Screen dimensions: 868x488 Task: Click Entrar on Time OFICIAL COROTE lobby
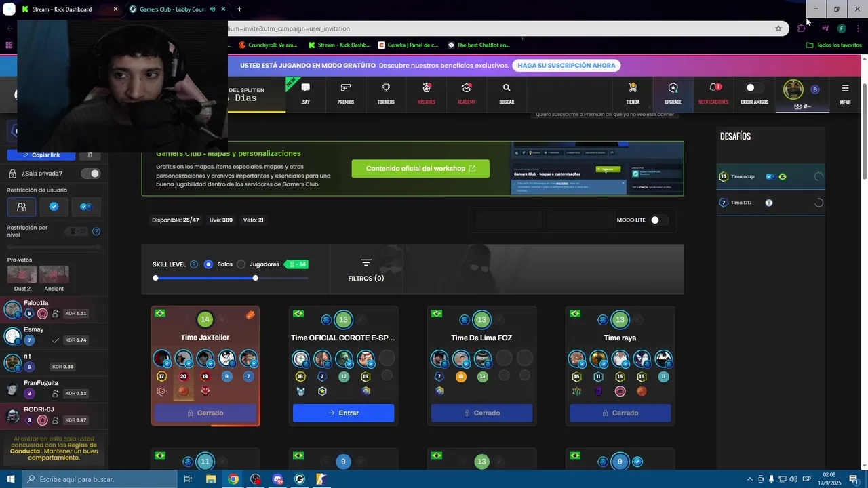click(343, 413)
